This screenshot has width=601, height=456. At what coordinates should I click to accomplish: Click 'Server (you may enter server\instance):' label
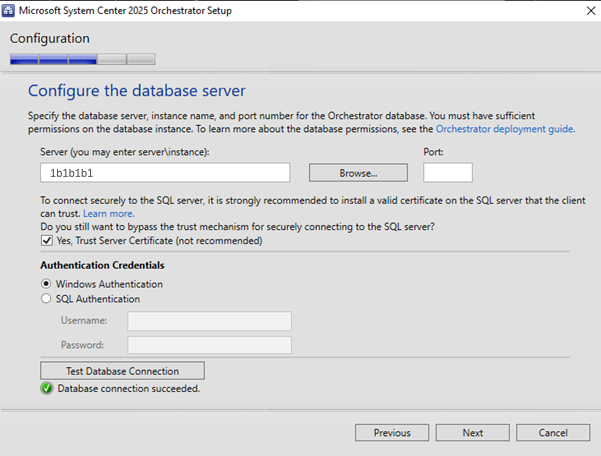click(x=125, y=152)
